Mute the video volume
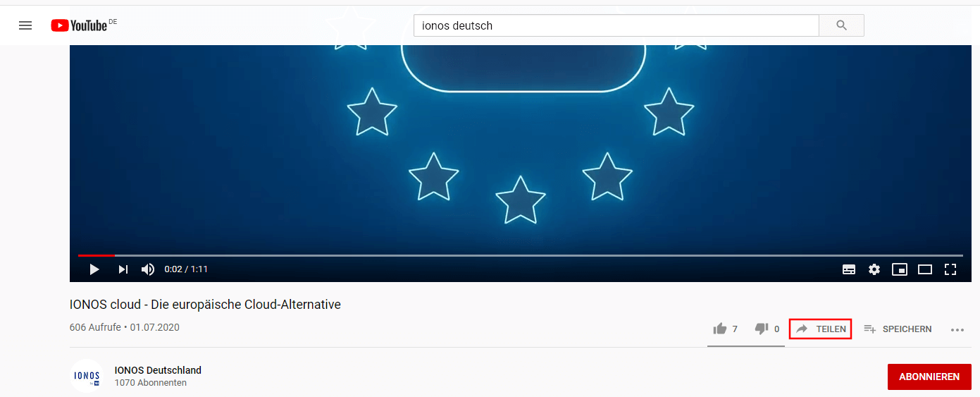 click(148, 269)
